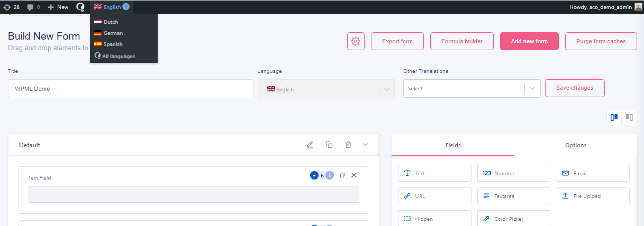The height and width of the screenshot is (226, 644).
Task: Switch to left-panel layout view
Action: (x=614, y=117)
